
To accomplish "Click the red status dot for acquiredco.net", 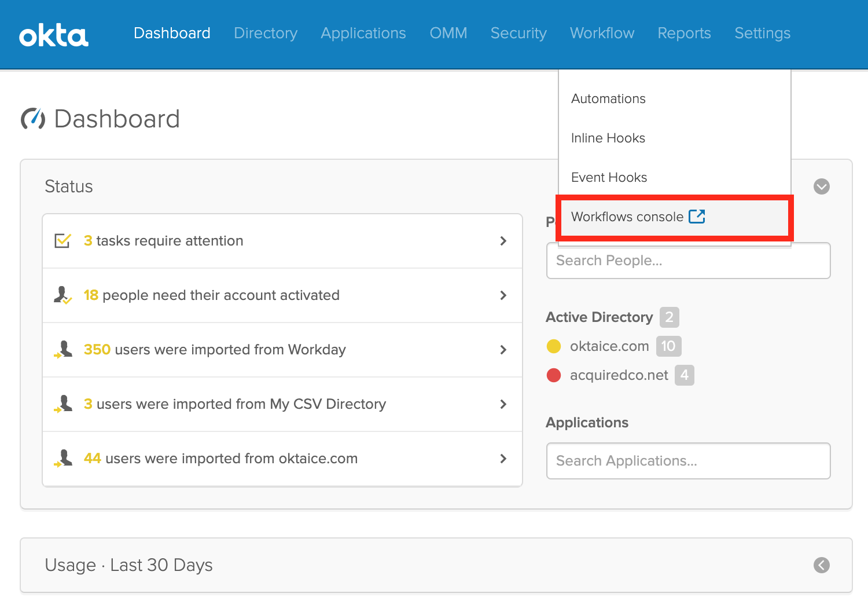I will pyautogui.click(x=554, y=375).
